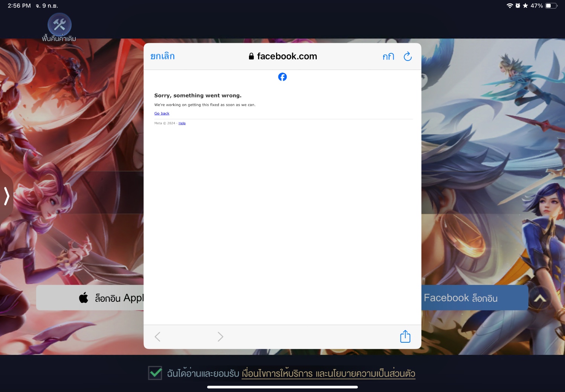Tap the 'Sorry, something went wrong.' heading
Viewport: 565px width, 392px height.
(198, 96)
